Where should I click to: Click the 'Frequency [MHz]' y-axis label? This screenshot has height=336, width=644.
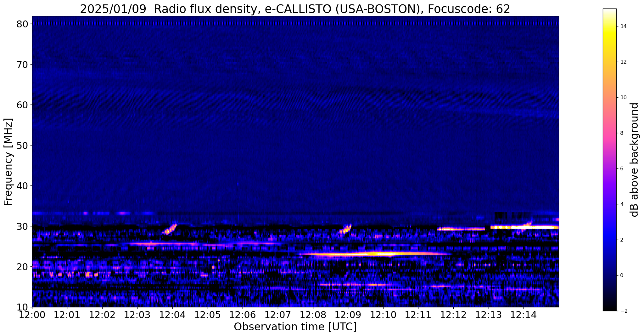pos(8,162)
